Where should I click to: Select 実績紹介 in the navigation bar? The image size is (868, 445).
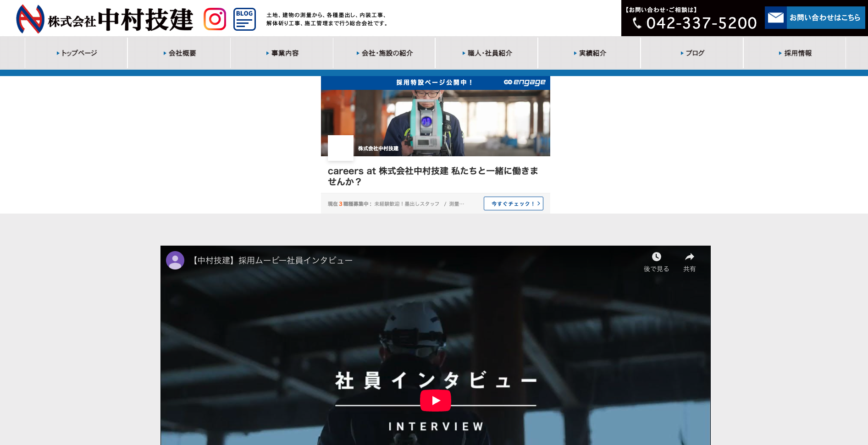590,53
